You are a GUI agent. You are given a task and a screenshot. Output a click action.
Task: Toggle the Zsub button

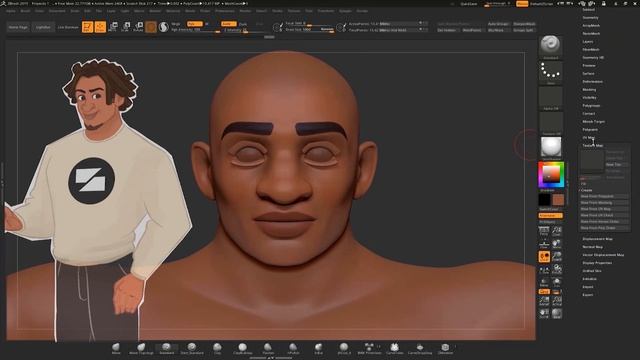coord(243,24)
